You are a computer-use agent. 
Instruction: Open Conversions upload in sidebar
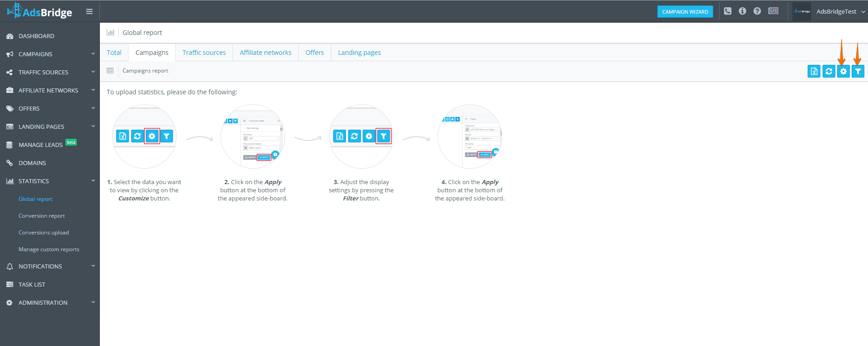44,233
